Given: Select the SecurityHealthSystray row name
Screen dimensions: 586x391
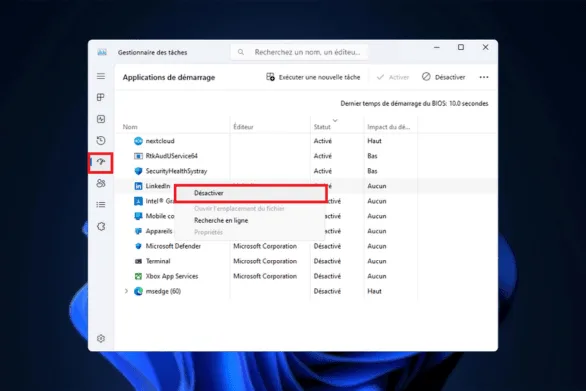Looking at the screenshot, I should tap(176, 171).
